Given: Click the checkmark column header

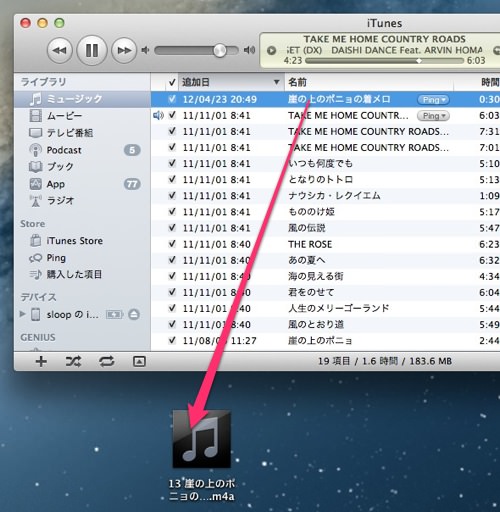Looking at the screenshot, I should coord(172,82).
